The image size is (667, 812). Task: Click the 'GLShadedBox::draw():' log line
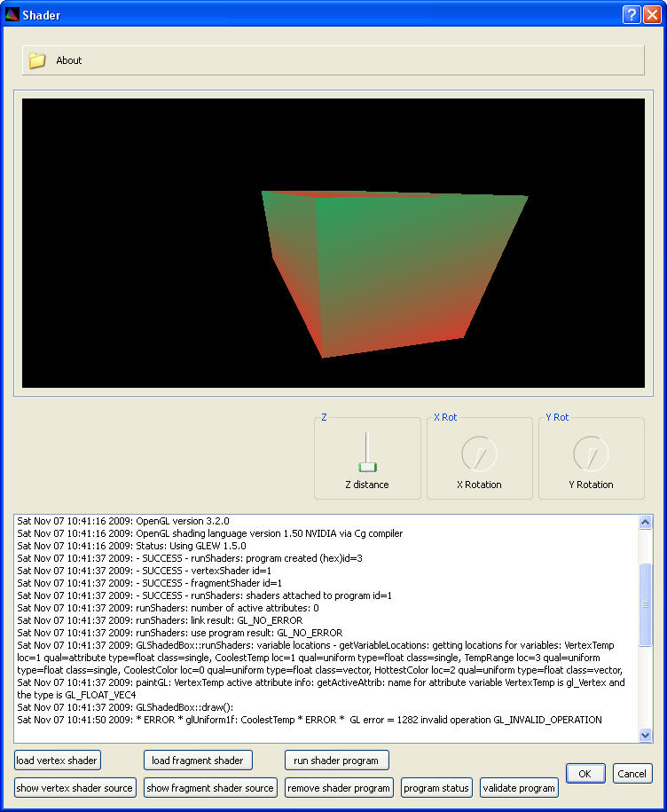coord(125,707)
